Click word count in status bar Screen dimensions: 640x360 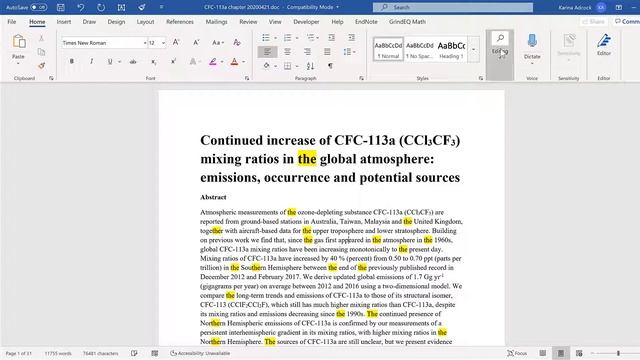tap(58, 353)
